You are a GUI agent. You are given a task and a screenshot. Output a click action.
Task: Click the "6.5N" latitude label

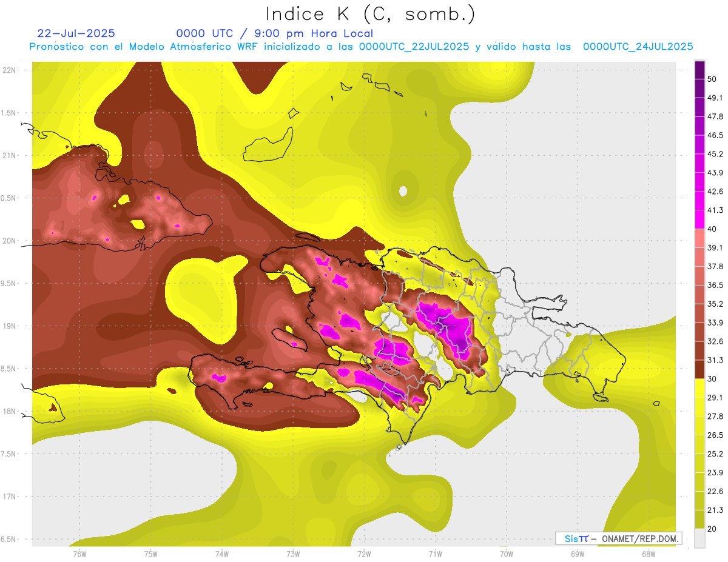click(x=8, y=539)
